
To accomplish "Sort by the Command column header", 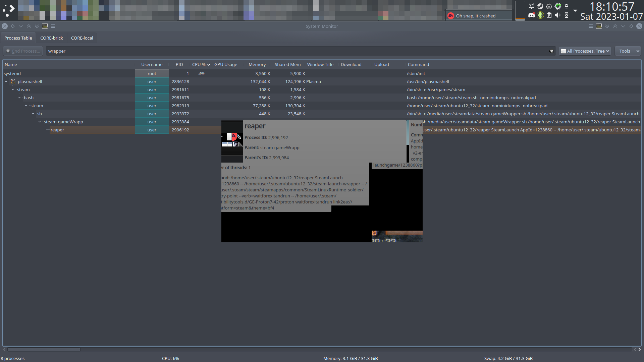I will tap(523, 64).
